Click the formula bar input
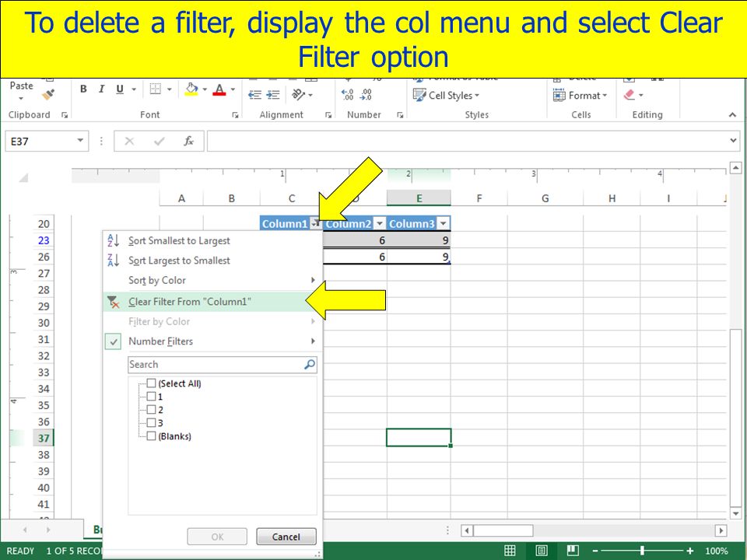The image size is (747, 560). (x=468, y=141)
